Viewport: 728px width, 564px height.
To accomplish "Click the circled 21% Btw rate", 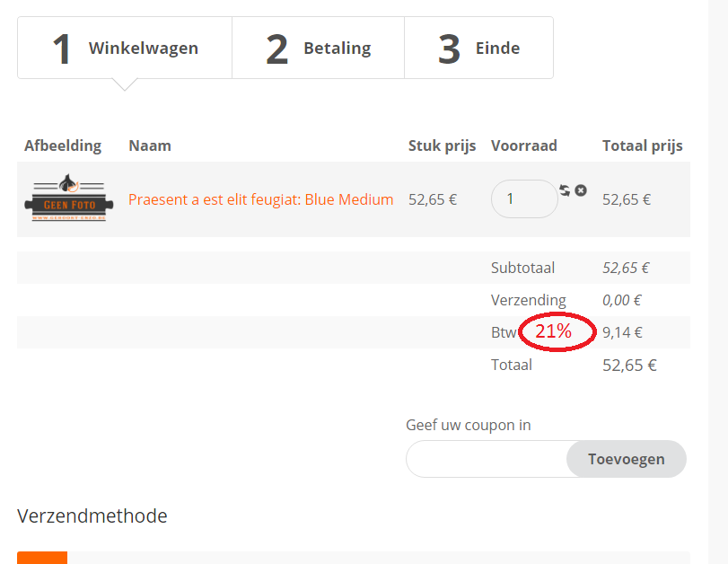I will coord(554,331).
